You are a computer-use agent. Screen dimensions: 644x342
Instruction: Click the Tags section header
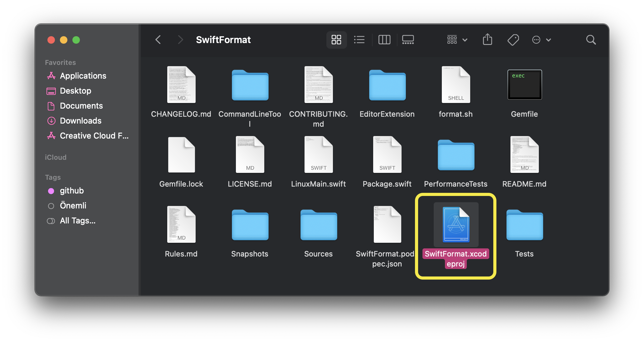click(x=53, y=177)
